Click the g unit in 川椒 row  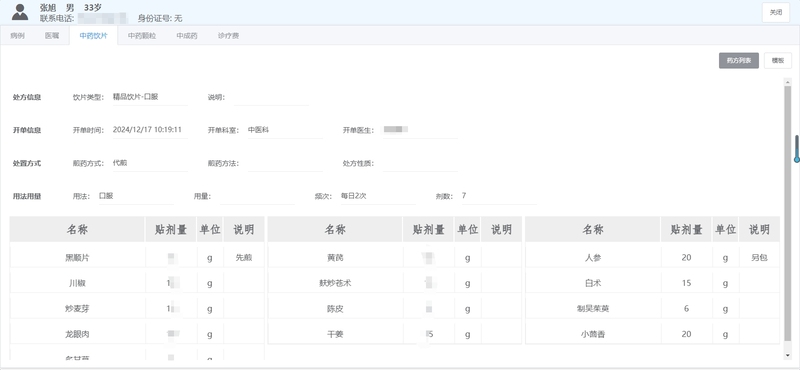210,284
